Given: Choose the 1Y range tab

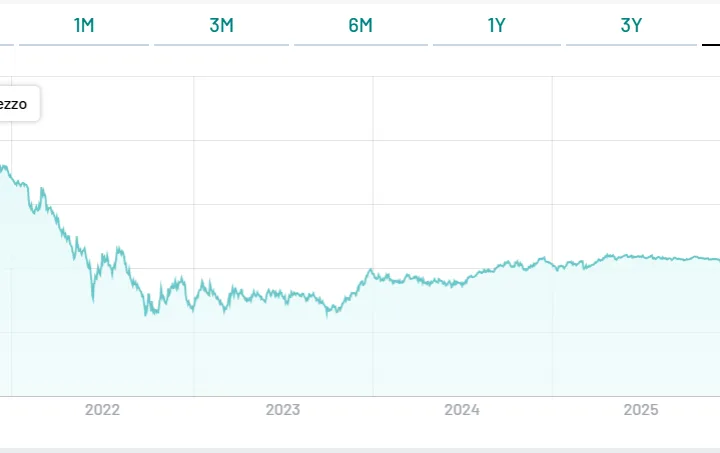Looking at the screenshot, I should [x=496, y=25].
